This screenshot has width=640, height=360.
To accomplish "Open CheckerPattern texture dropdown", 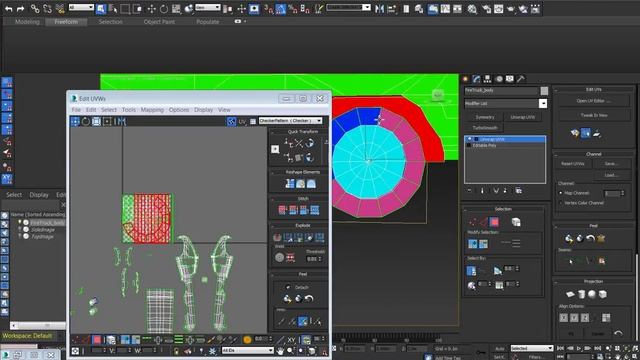I will pos(290,121).
